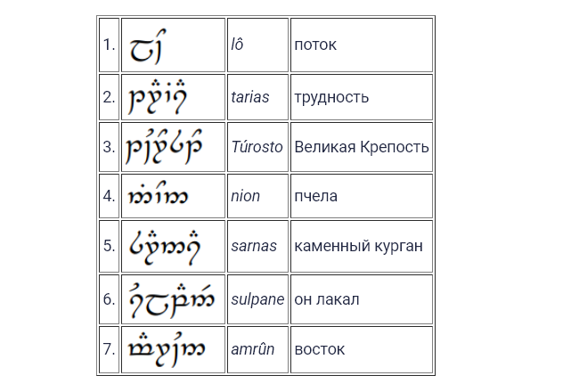Select the Tengwar image for sarnas
Viewport: 571px width, 392px height.
click(x=165, y=247)
